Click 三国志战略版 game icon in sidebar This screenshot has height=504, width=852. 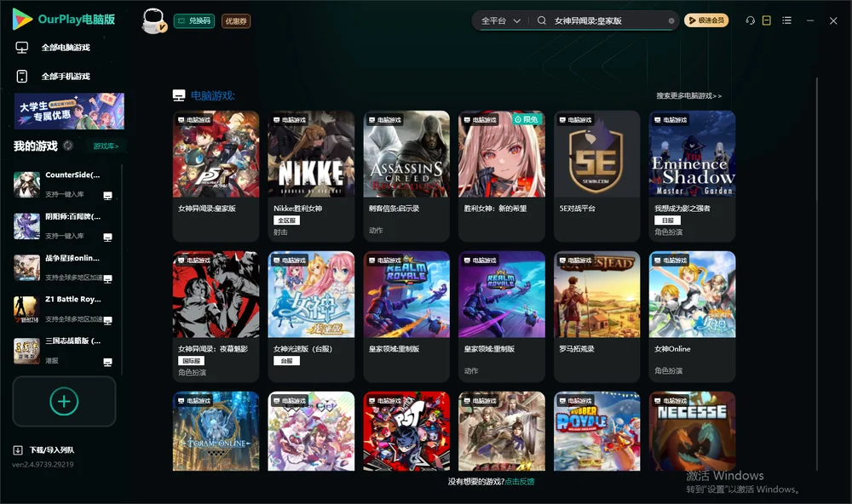point(26,351)
